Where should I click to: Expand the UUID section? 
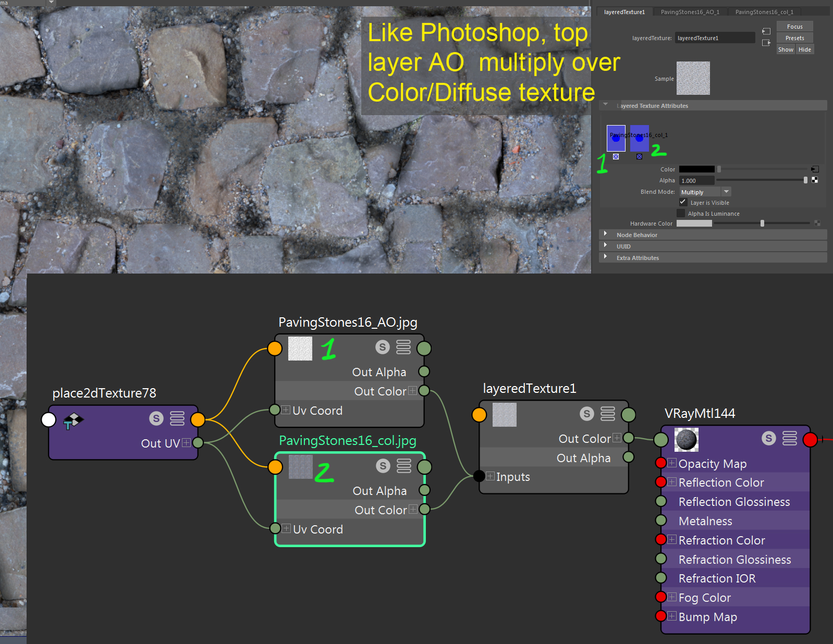coord(605,245)
